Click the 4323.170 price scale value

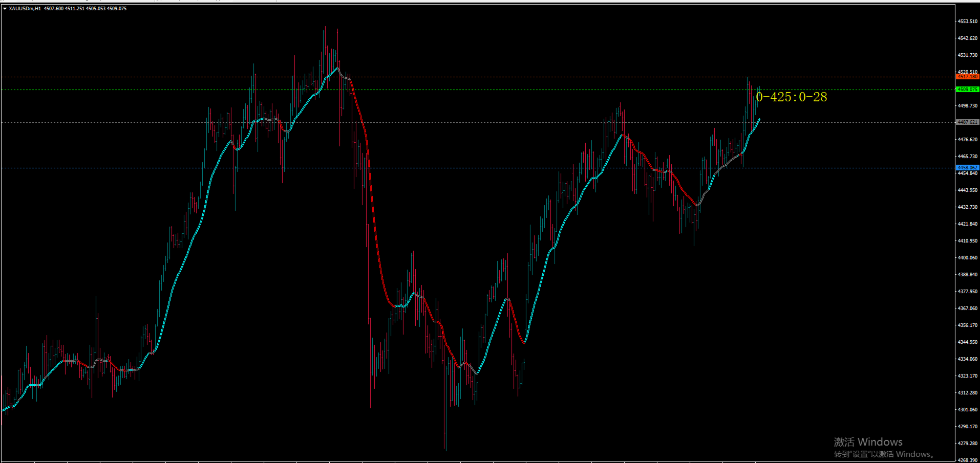tap(968, 376)
